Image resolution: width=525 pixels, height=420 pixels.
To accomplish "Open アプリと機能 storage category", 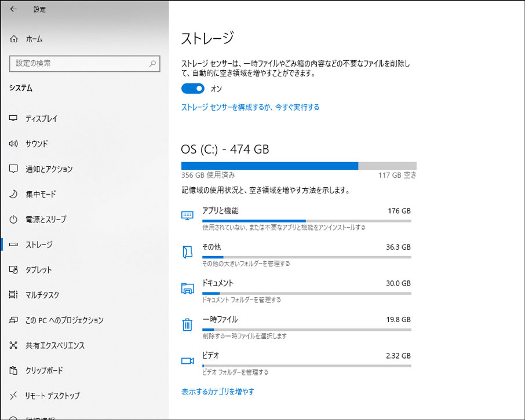I will tap(296, 218).
